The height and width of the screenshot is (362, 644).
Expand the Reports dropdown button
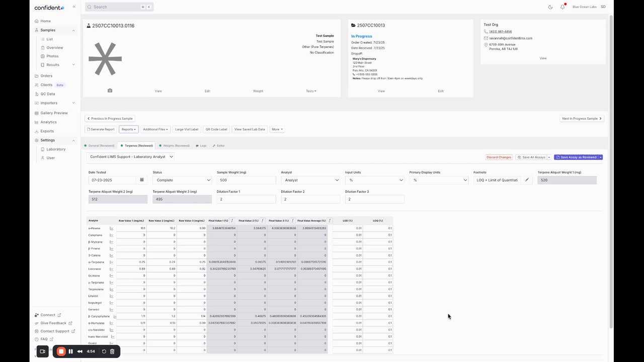tap(128, 129)
